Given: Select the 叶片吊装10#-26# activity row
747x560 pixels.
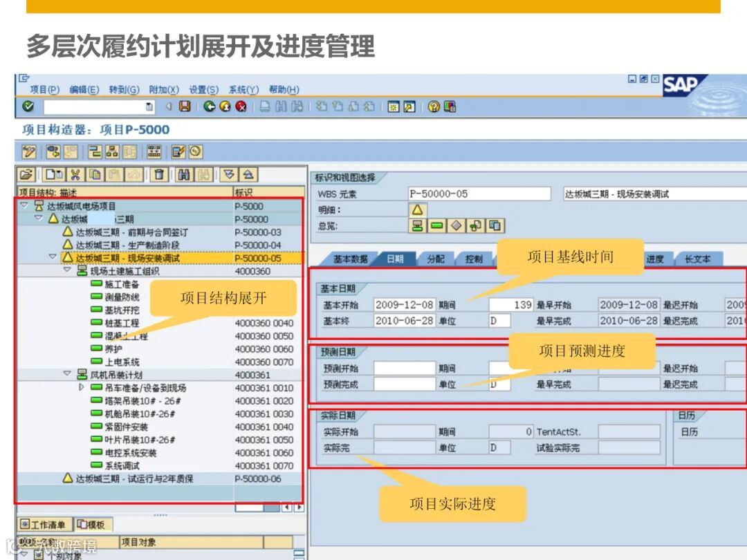Looking at the screenshot, I should [160, 440].
